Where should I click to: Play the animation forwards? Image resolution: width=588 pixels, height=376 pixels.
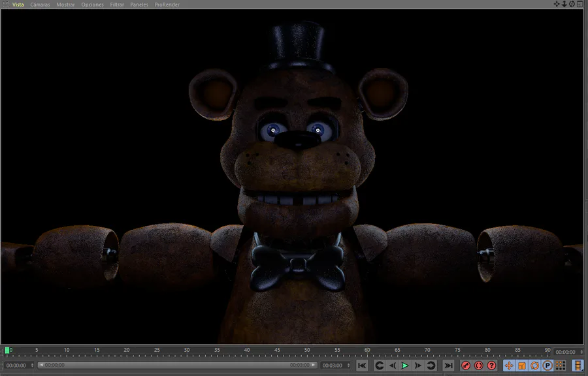coord(405,366)
